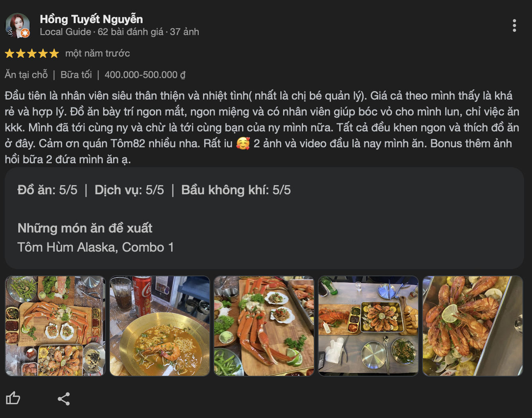Open the three-dot review options menu
The height and width of the screenshot is (418, 532).
tap(514, 25)
